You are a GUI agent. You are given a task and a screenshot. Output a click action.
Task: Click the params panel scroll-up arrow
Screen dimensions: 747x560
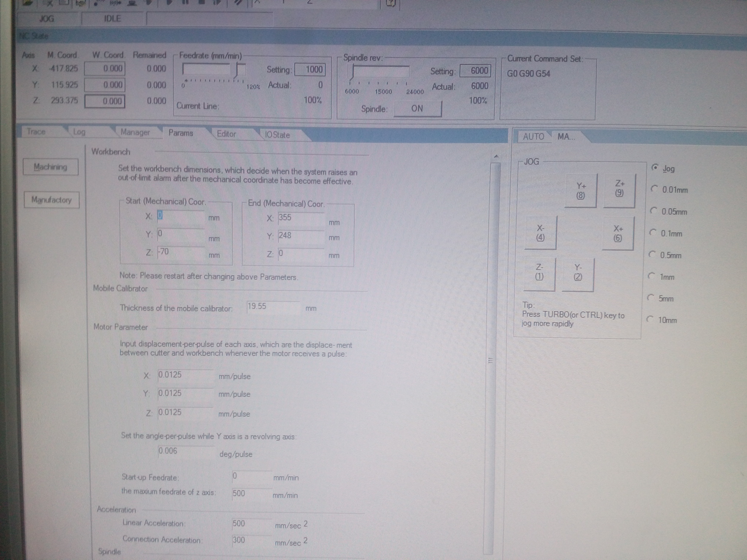pos(496,157)
